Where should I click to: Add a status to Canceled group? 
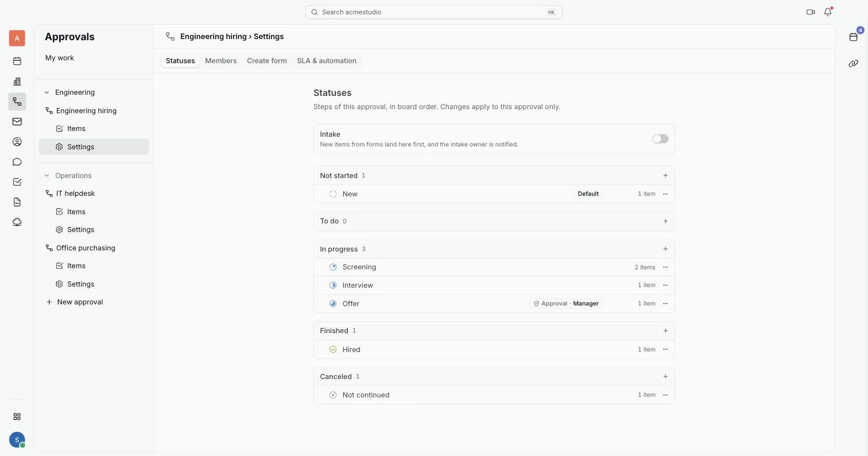click(x=665, y=377)
